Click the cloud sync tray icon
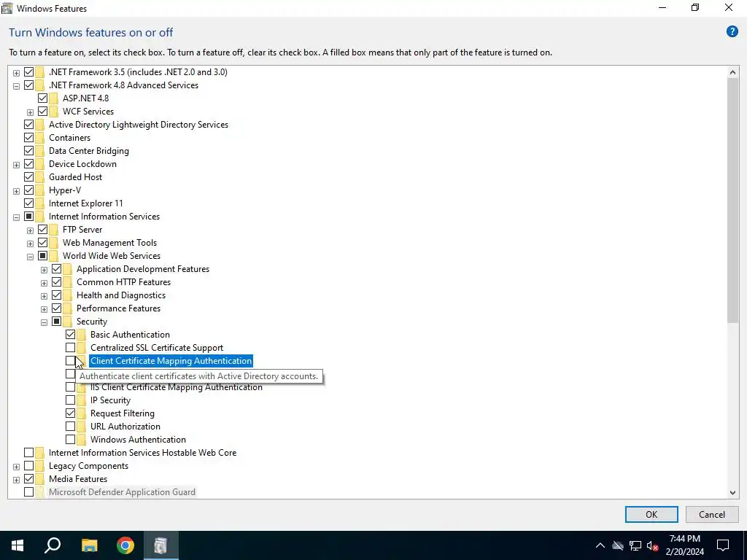This screenshot has height=560, width=747. coord(618,545)
